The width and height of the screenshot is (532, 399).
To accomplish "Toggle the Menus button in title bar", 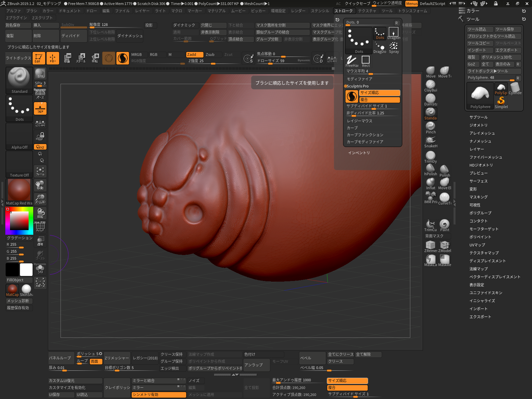I will pyautogui.click(x=412, y=4).
